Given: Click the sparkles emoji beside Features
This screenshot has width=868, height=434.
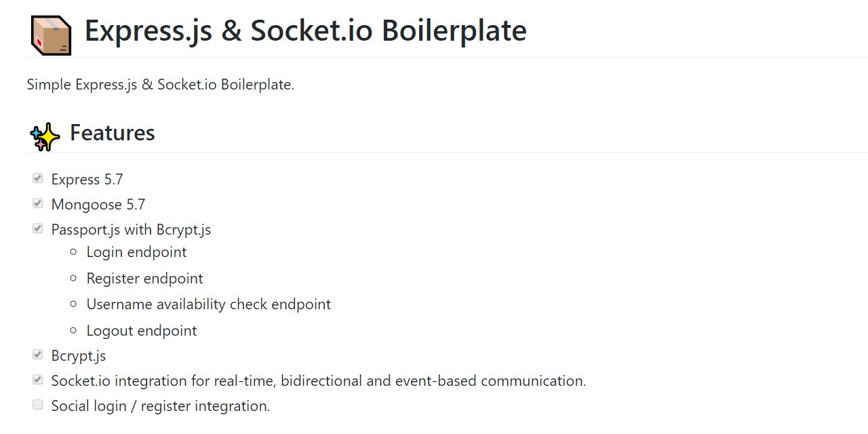Looking at the screenshot, I should coord(45,136).
